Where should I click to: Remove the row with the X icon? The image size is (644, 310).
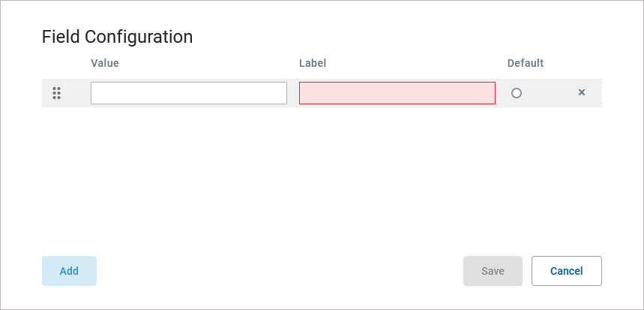tap(581, 93)
